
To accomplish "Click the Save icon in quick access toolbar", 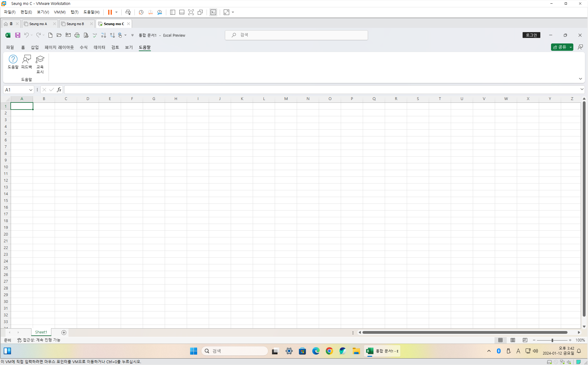I will point(18,35).
